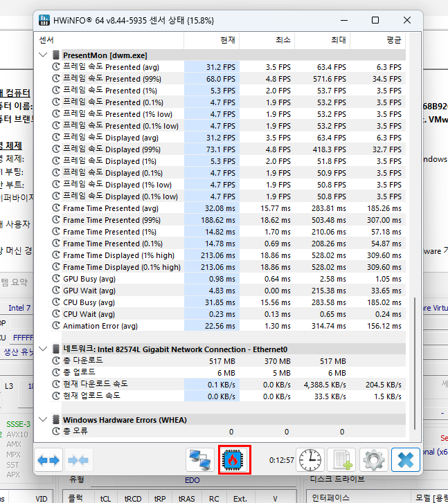This screenshot has height=503, width=448.
Task: Click the 최대 column header
Action: 323,40
